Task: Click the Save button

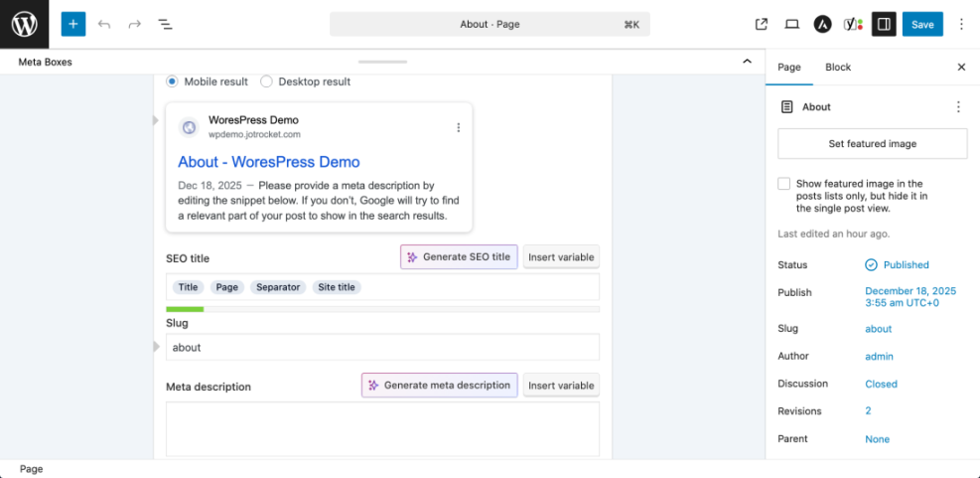Action: [922, 25]
